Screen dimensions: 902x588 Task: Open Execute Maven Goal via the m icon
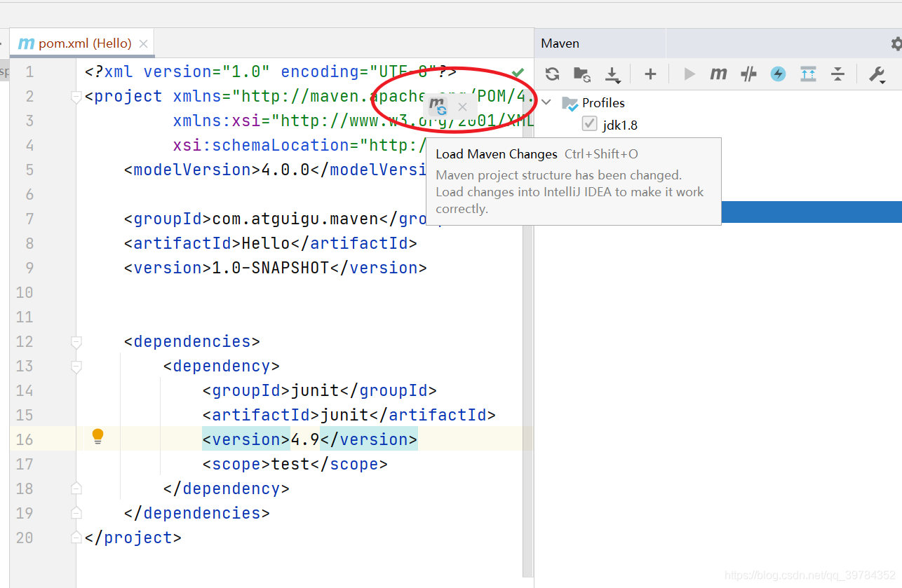tap(718, 74)
